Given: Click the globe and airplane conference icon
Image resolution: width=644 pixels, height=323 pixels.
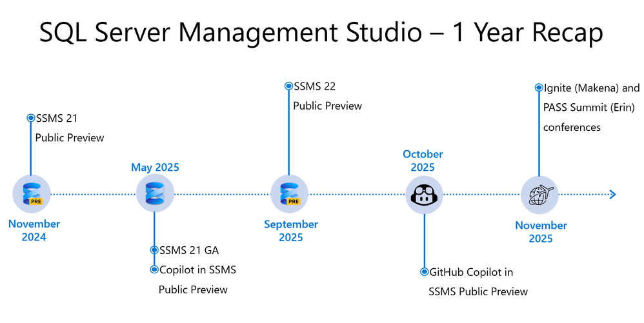Looking at the screenshot, I should coord(539,195).
